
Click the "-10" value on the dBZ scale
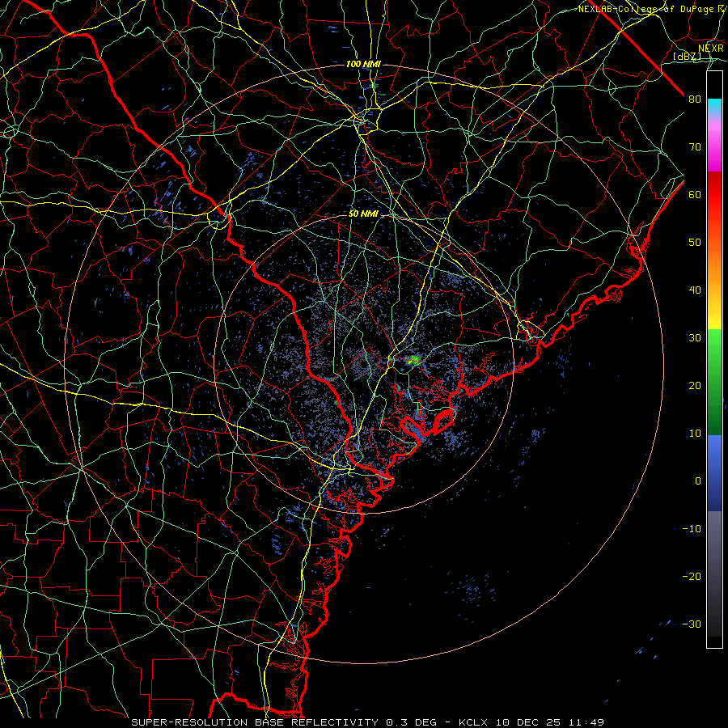coord(692,529)
